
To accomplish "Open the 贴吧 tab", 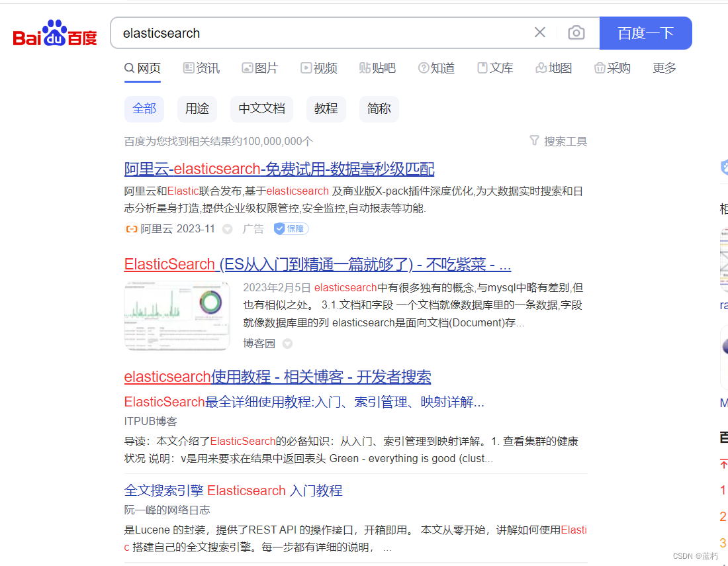I will pos(377,68).
